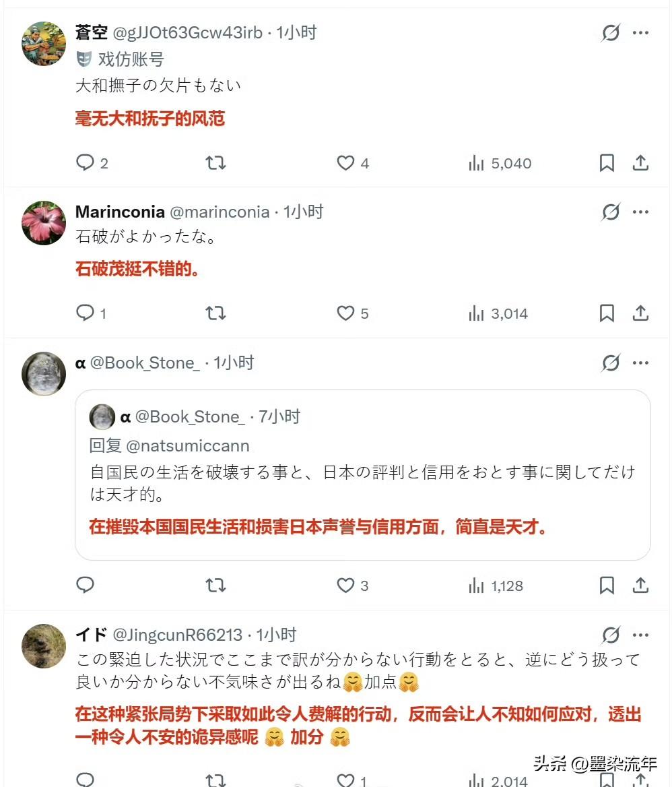Open the quoted tweet by Book_Stone_
This screenshot has height=787, width=672.
pos(362,475)
